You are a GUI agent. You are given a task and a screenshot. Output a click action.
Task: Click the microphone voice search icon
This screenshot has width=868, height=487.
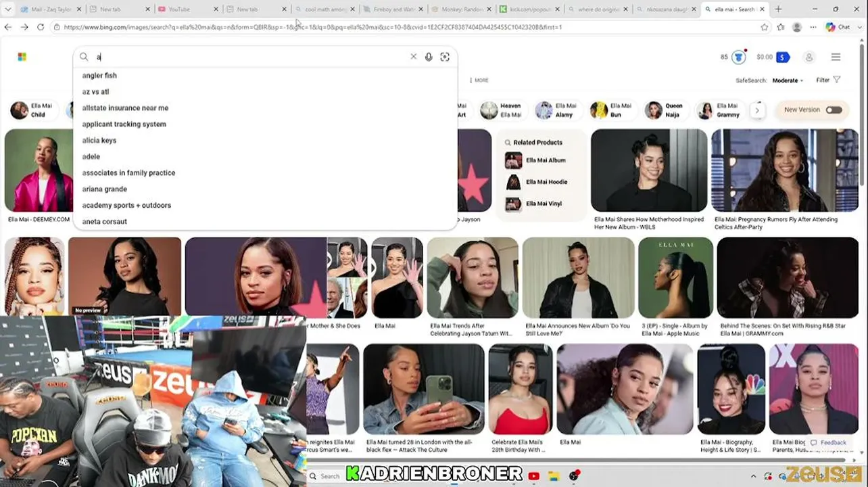pyautogui.click(x=429, y=57)
